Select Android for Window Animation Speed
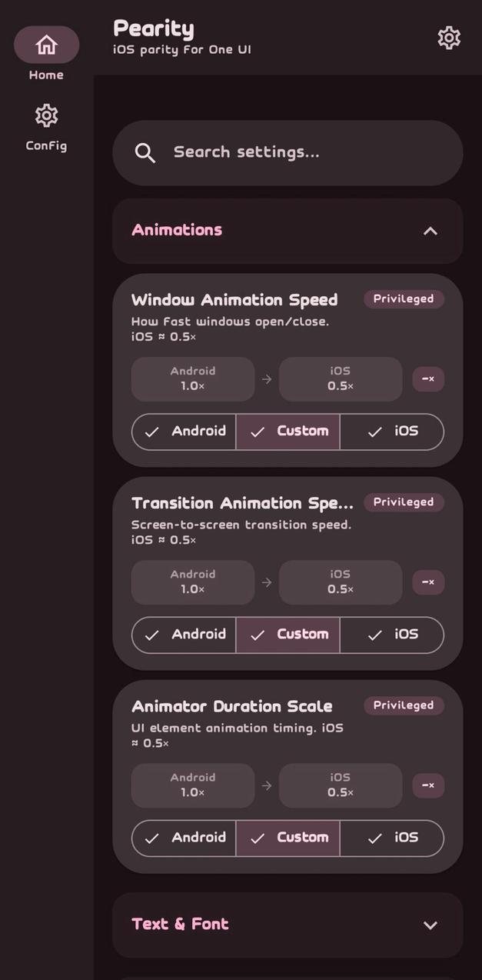The image size is (482, 980). tap(184, 432)
